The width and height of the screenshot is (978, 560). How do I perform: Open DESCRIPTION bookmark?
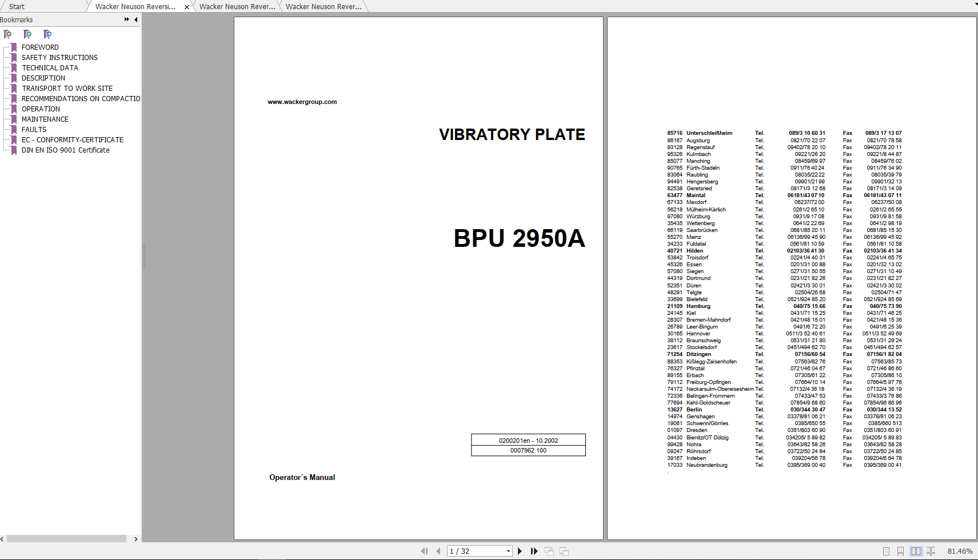point(43,78)
